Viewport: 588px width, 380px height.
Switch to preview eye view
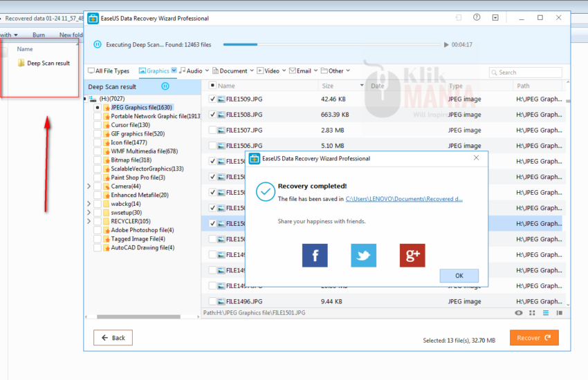click(519, 313)
